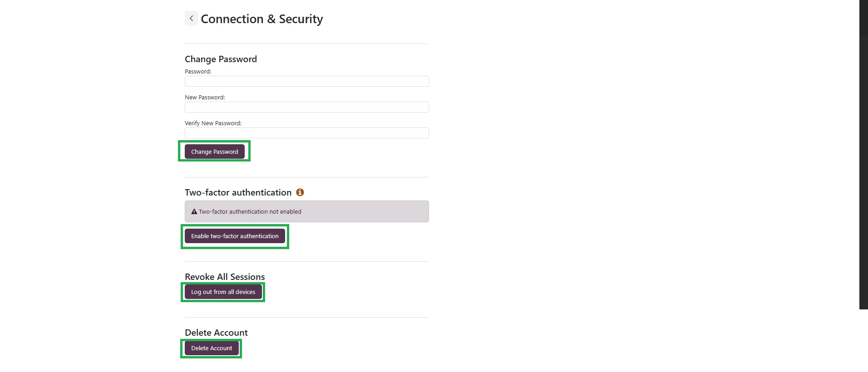Click the 'Verify New Password:' label

[213, 123]
